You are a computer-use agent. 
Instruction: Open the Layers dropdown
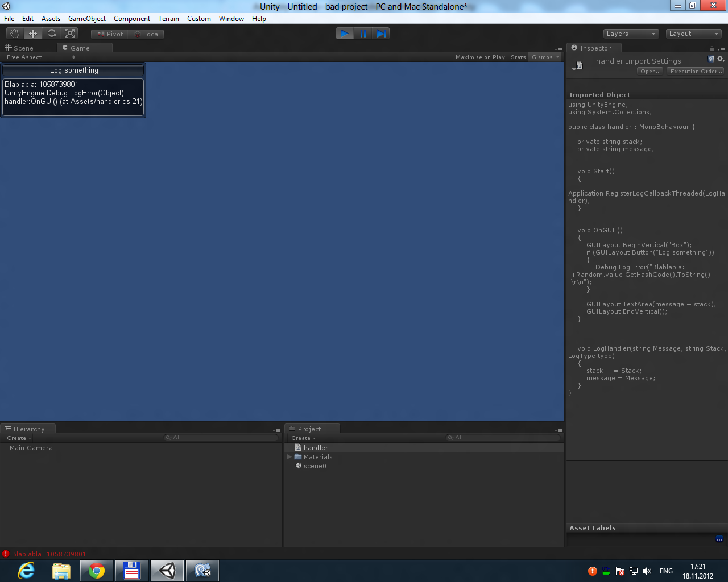[631, 34]
